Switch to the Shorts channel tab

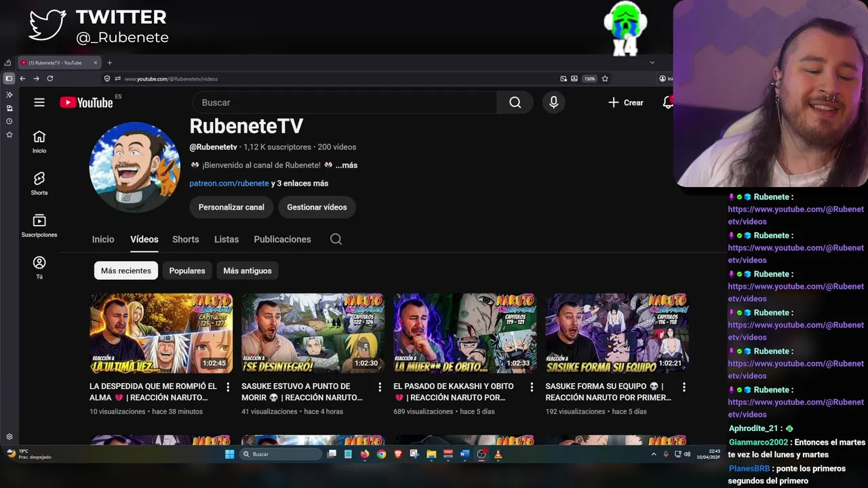(186, 239)
